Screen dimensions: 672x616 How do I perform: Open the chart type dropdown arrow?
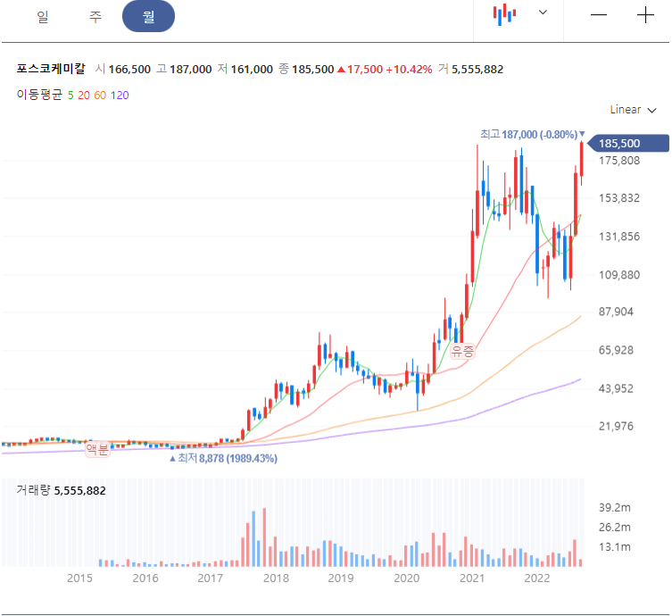pyautogui.click(x=543, y=12)
